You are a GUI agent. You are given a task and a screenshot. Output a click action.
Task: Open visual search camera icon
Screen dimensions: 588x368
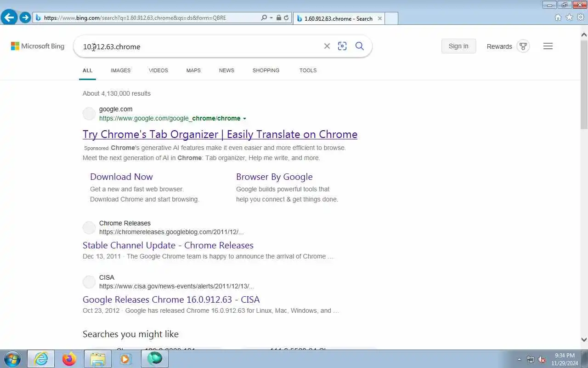[342, 46]
